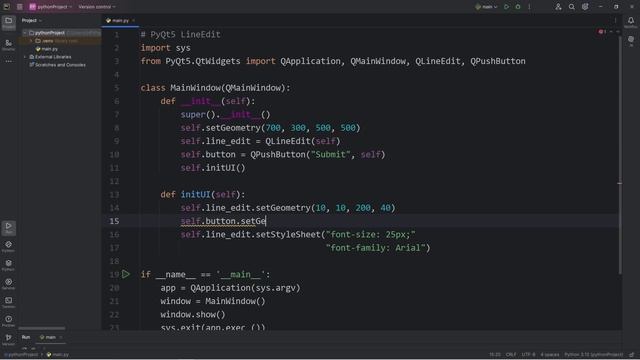Screen dimensions: 640x360
Task: Open the Project tool window from sidebar
Action: pyautogui.click(x=9, y=22)
